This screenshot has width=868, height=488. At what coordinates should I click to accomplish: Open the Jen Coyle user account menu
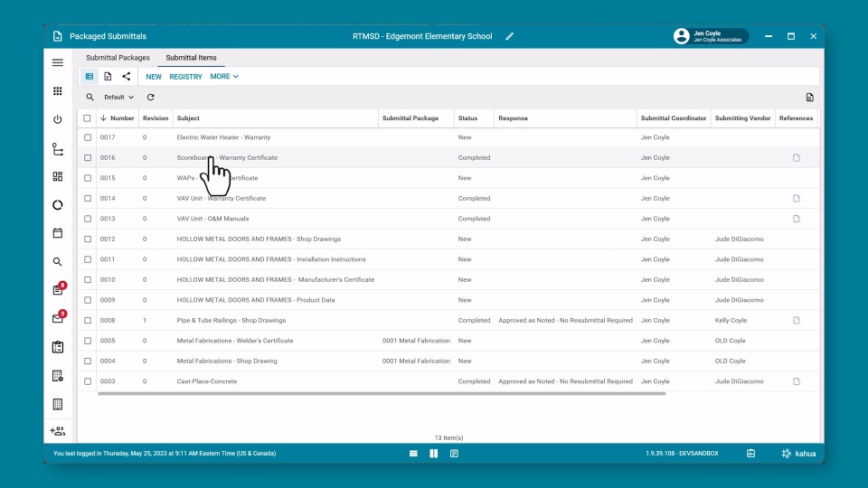point(711,36)
